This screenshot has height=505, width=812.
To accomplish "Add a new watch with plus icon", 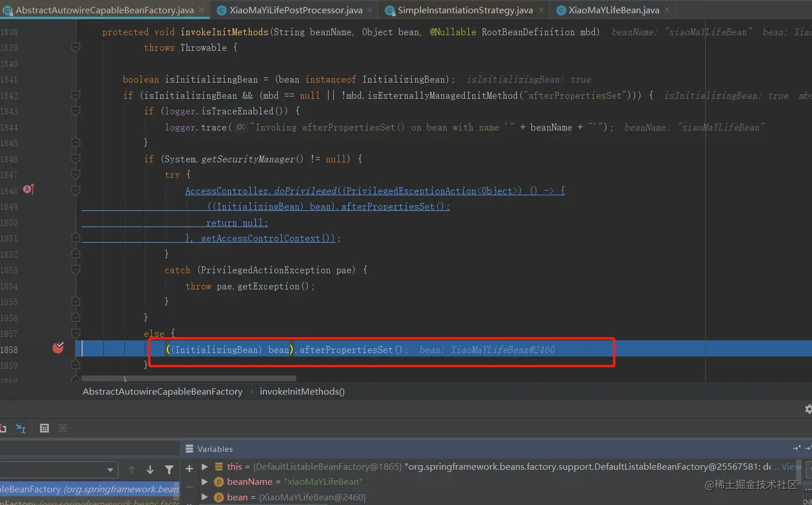I will tap(189, 469).
